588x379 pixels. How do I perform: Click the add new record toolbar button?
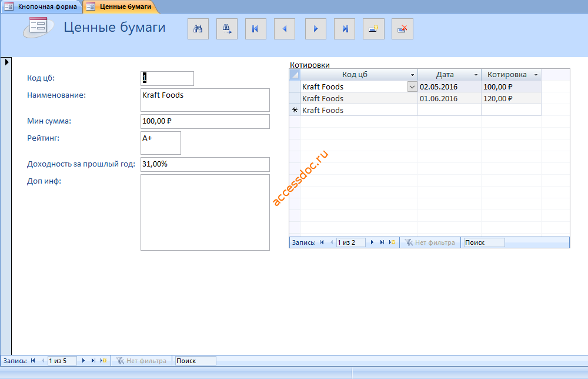373,29
